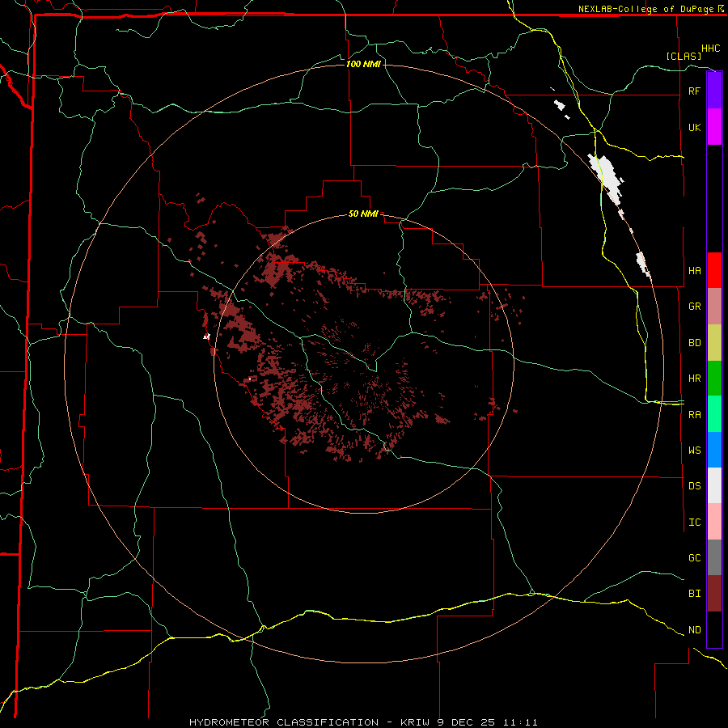This screenshot has height=728, width=728.
Task: Click the RF purple legend swatch
Action: point(714,91)
